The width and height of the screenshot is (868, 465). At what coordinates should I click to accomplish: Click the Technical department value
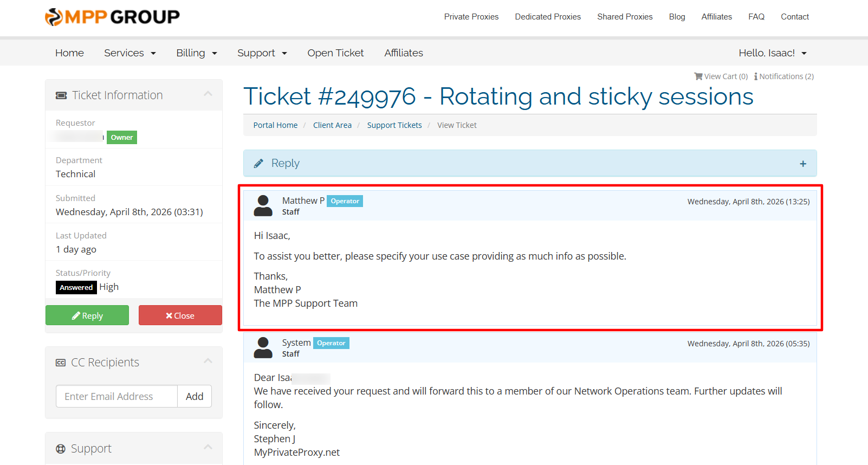click(x=75, y=174)
